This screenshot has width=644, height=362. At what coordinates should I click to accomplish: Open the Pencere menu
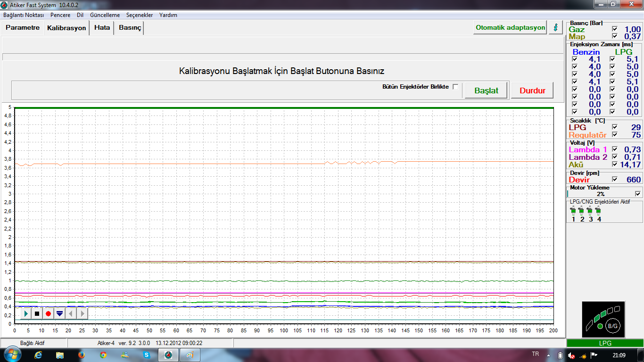tap(60, 15)
